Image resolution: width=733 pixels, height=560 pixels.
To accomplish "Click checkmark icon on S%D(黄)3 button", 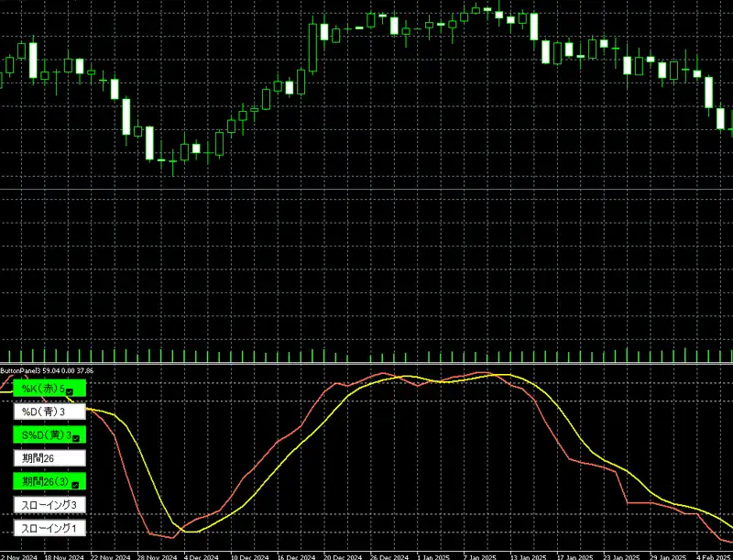I will 76,437.
